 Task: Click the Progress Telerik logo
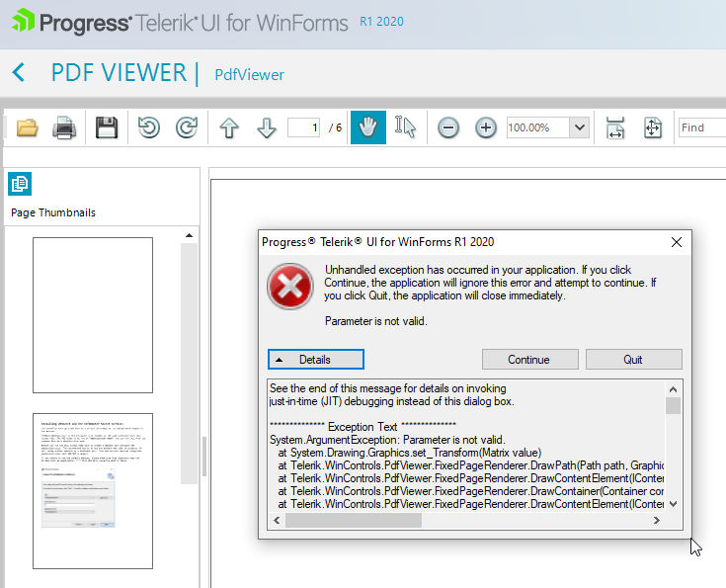pyautogui.click(x=180, y=23)
